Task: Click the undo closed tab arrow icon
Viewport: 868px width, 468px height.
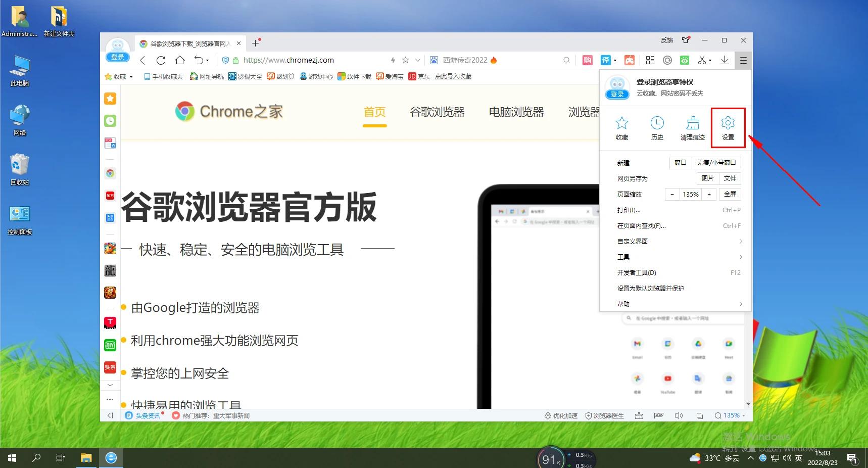Action: [199, 60]
